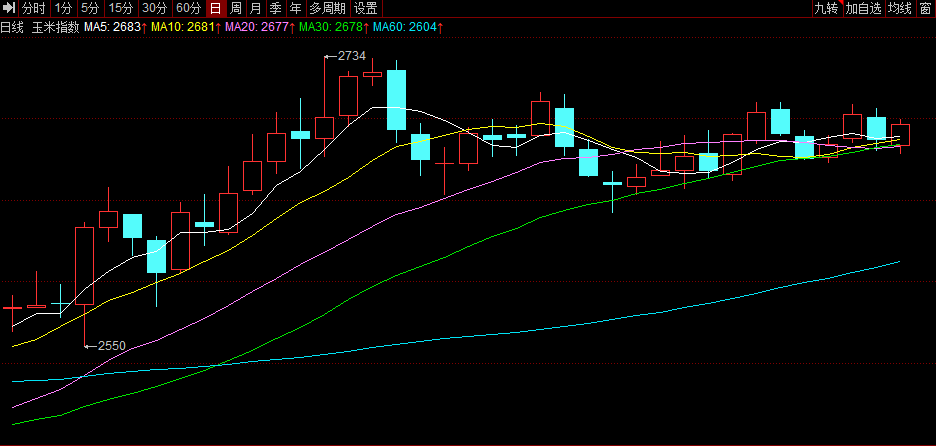This screenshot has width=936, height=446.
Task: Click the last red candlestick on the right
Action: [x=900, y=135]
